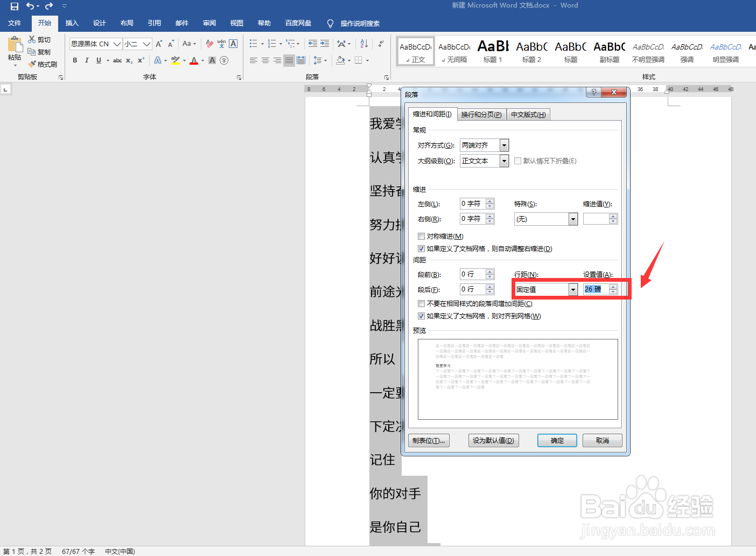The width and height of the screenshot is (756, 556).
Task: Click the Phonetic Guide (wén) icon
Action: click(x=221, y=44)
